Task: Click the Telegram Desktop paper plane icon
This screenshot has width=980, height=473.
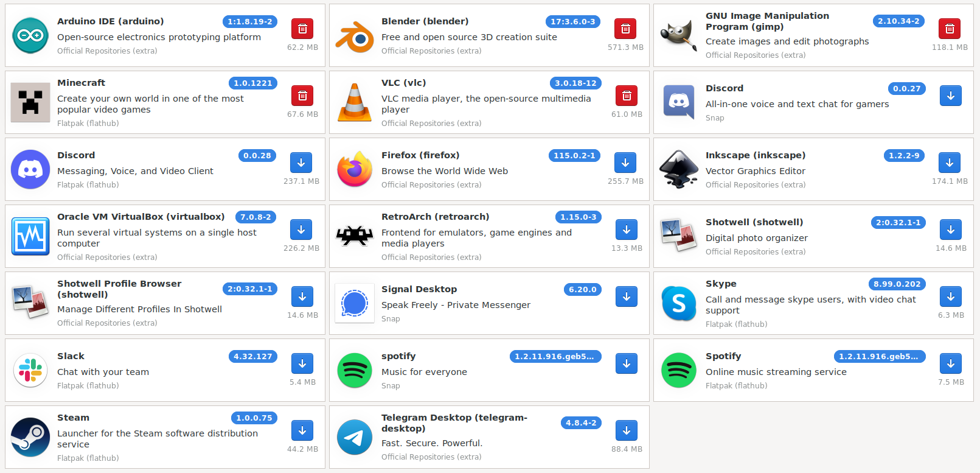Action: (355, 437)
